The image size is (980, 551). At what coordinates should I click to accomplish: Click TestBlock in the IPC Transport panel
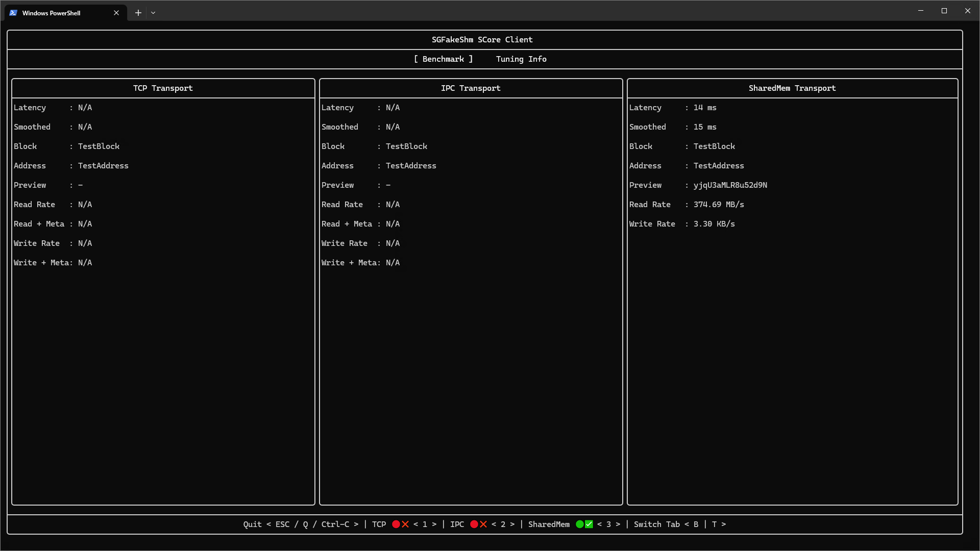pos(406,146)
